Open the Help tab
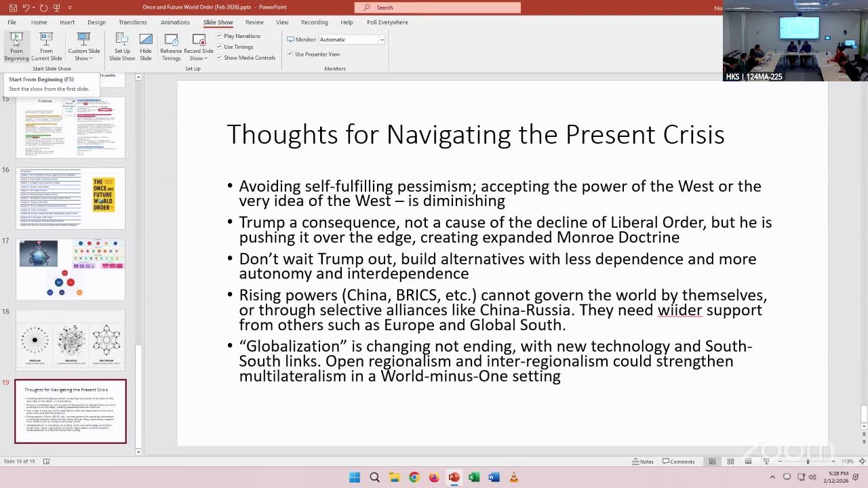The image size is (868, 488). [x=347, y=22]
